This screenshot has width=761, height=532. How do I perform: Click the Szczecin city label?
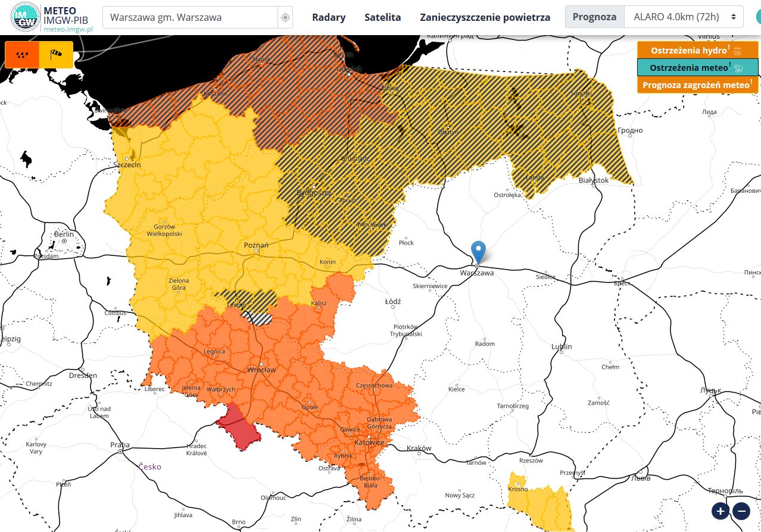127,164
